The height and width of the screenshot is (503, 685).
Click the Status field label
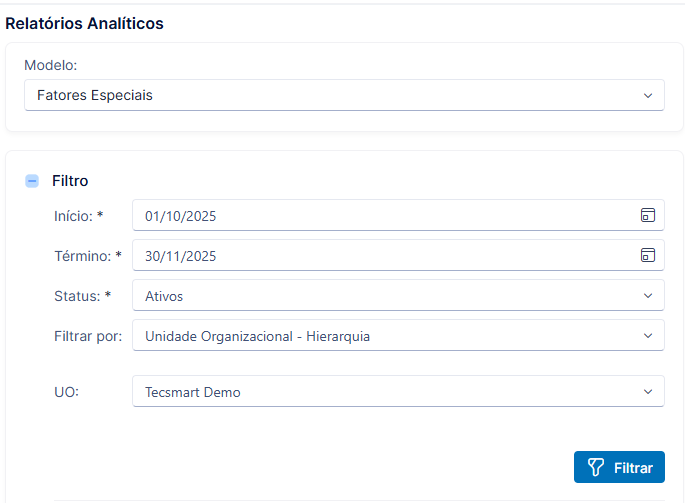coord(83,296)
